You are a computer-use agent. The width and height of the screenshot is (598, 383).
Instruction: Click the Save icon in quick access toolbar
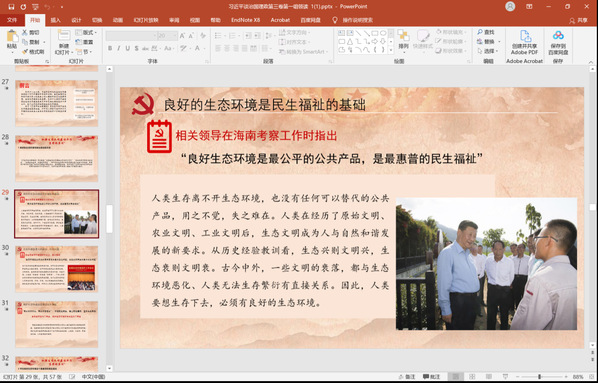click(11, 6)
